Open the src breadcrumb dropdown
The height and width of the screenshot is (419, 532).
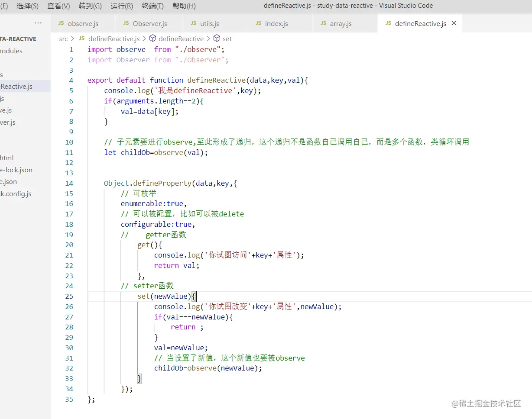point(63,39)
